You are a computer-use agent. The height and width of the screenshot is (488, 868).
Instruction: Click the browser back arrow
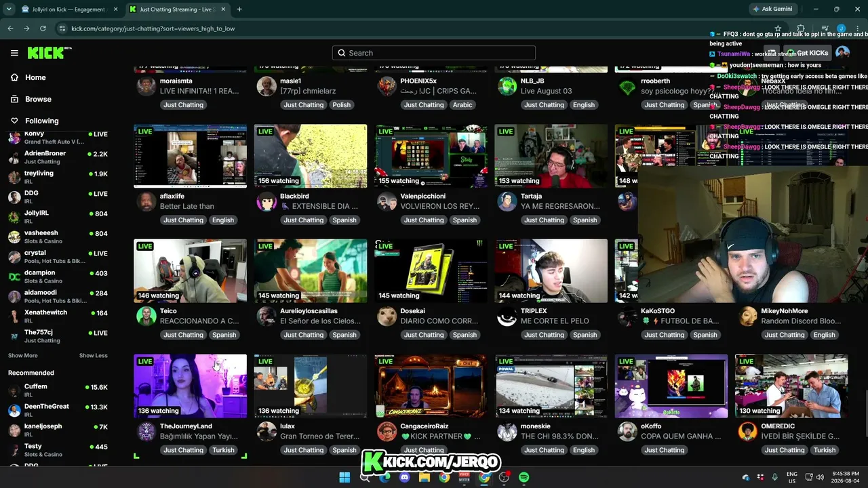coord(10,28)
